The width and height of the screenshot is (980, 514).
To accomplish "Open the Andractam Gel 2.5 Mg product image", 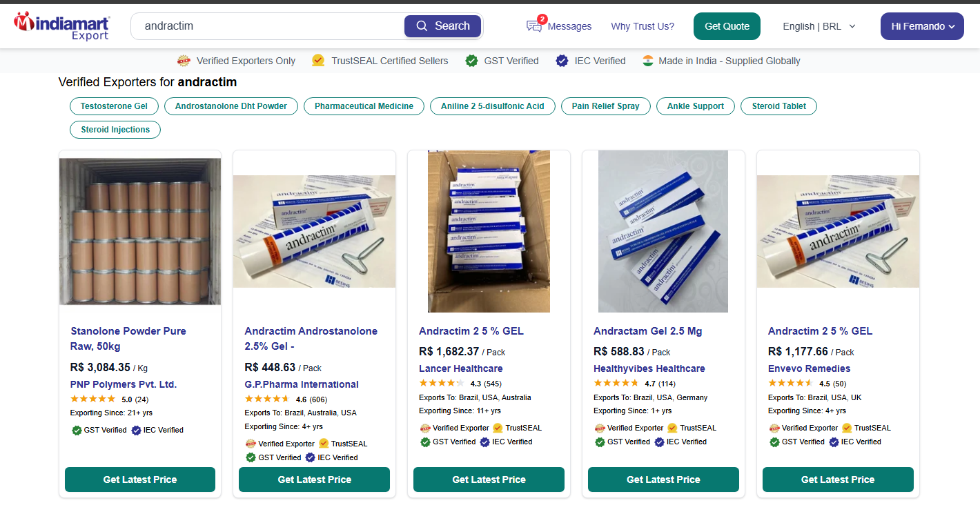I will tap(663, 231).
